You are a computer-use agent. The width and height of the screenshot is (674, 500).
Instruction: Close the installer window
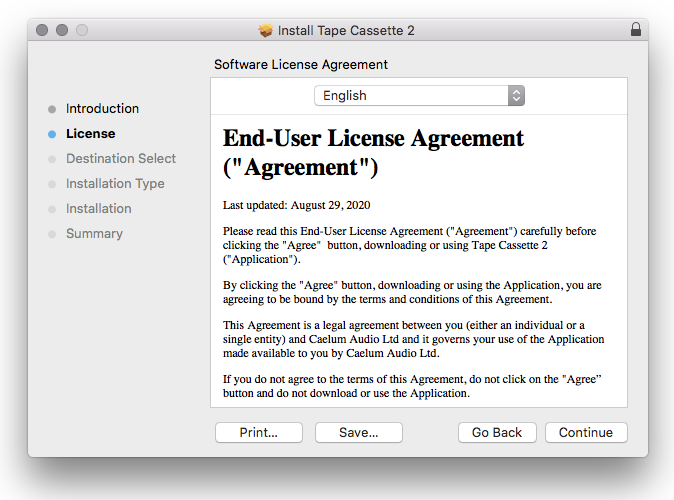(x=42, y=30)
